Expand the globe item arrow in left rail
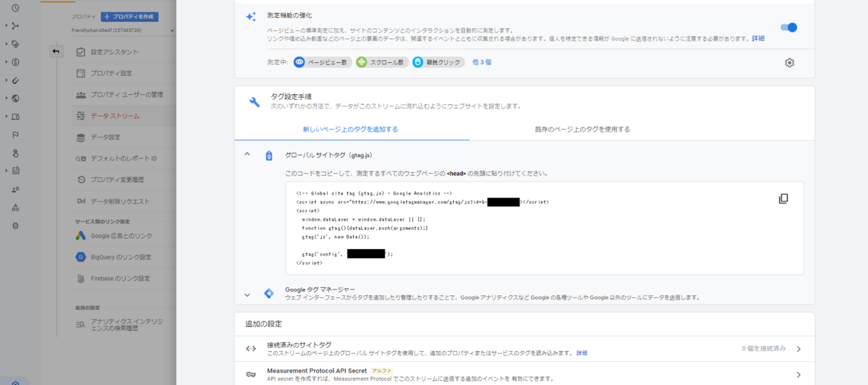The image size is (868, 385). click(6, 98)
